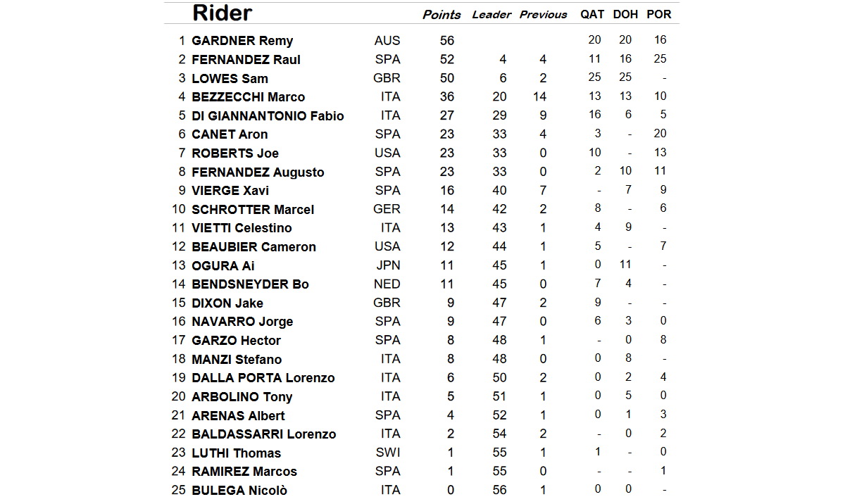Select rider FERNANDEZ Raul

tap(246, 60)
